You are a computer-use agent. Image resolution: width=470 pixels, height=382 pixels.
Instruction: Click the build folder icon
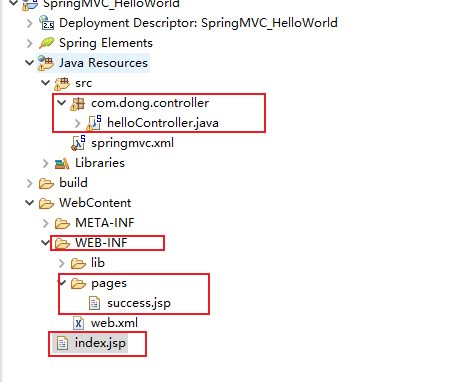(46, 183)
